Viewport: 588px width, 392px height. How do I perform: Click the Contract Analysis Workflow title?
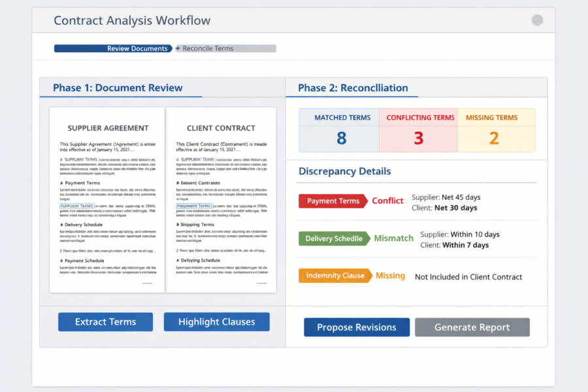tap(132, 20)
